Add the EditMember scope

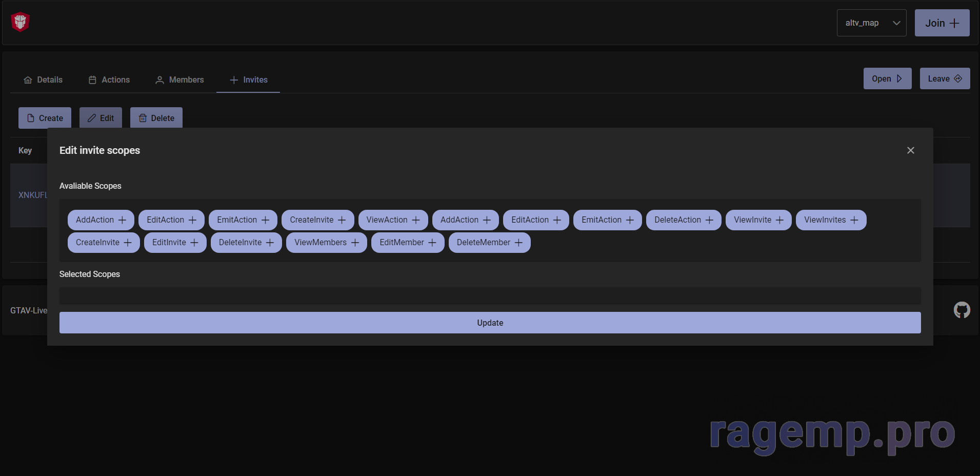pos(408,243)
